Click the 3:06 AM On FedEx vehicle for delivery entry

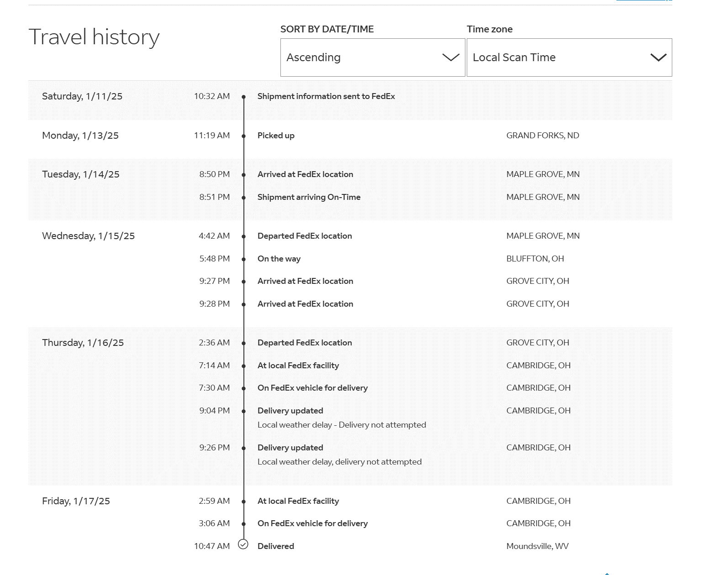(312, 523)
